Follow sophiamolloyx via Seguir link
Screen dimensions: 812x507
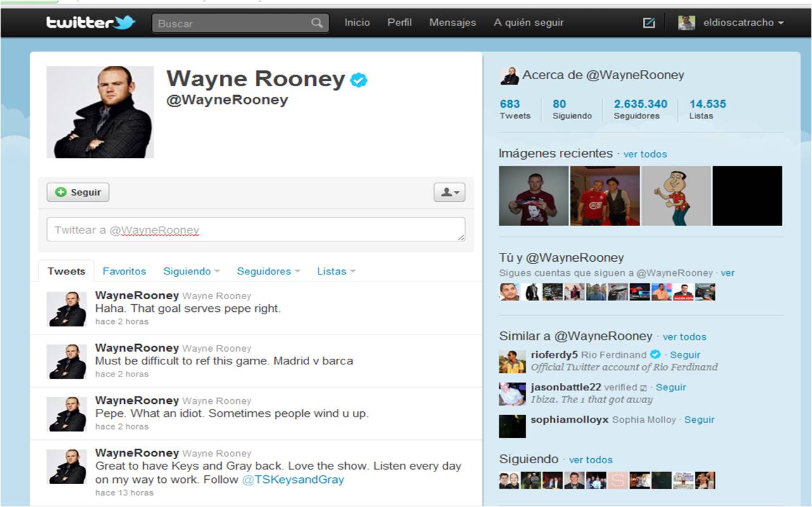tap(699, 420)
